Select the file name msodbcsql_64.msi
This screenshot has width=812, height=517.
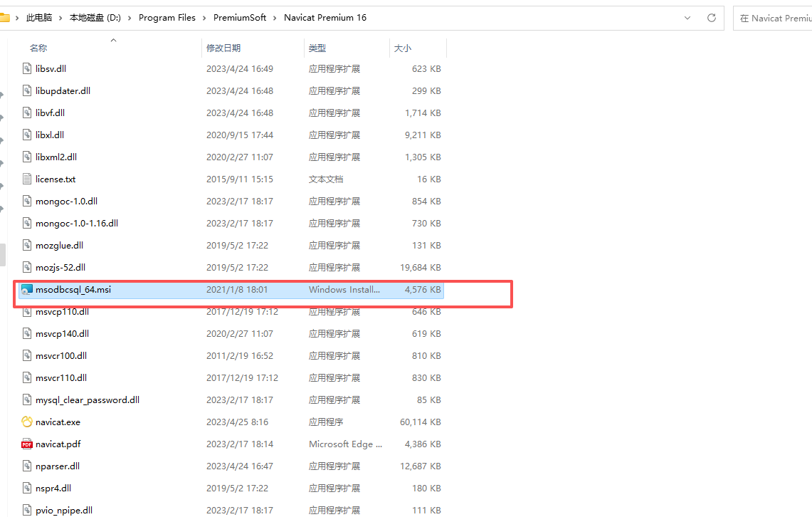[73, 290]
